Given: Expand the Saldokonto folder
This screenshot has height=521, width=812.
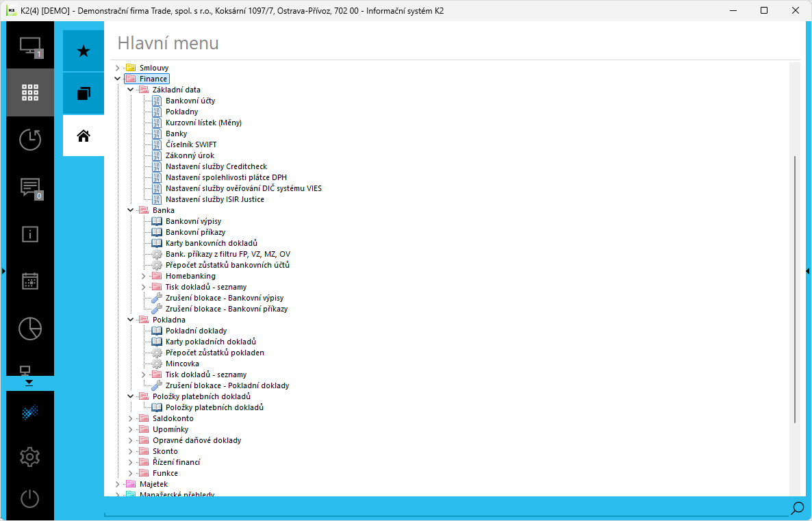Looking at the screenshot, I should [x=131, y=418].
